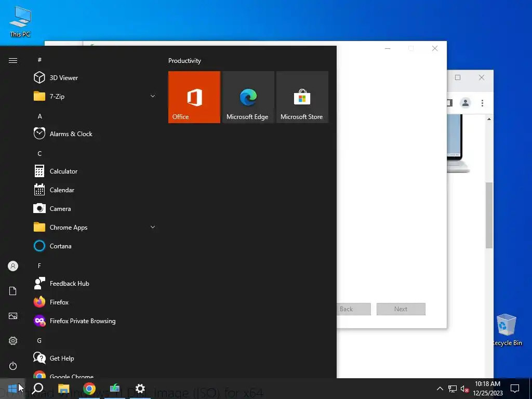Image resolution: width=532 pixels, height=399 pixels.
Task: Click the Windows Start button
Action: click(x=12, y=389)
